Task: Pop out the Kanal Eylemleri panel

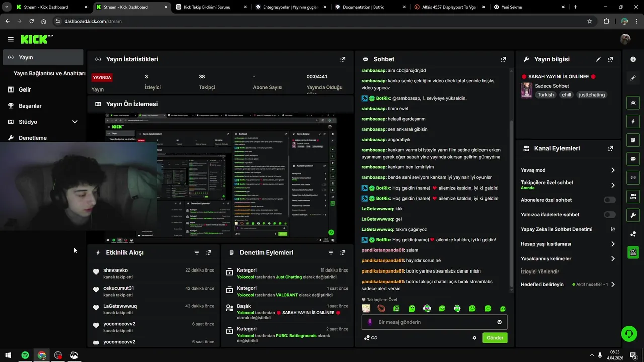Action: (x=610, y=149)
